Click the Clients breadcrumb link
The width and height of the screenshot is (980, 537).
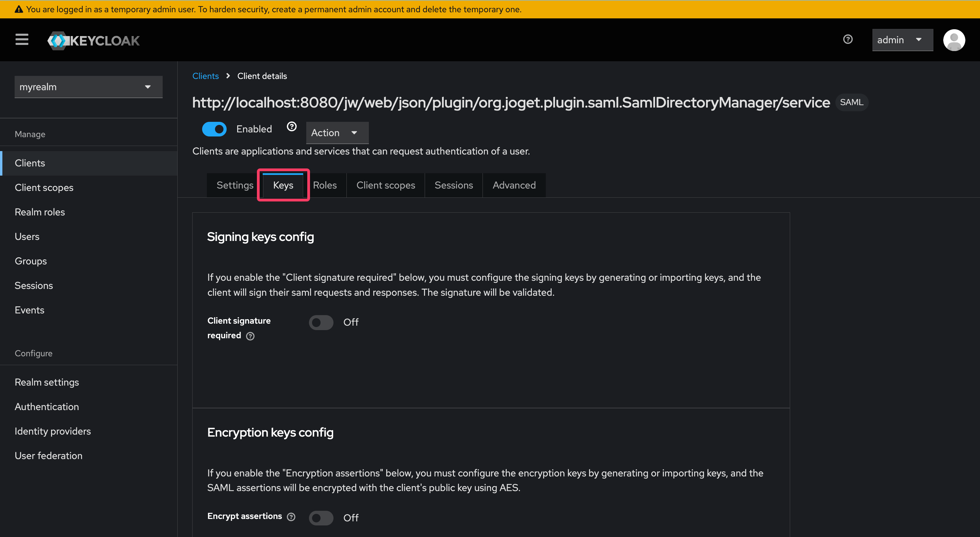pyautogui.click(x=206, y=76)
